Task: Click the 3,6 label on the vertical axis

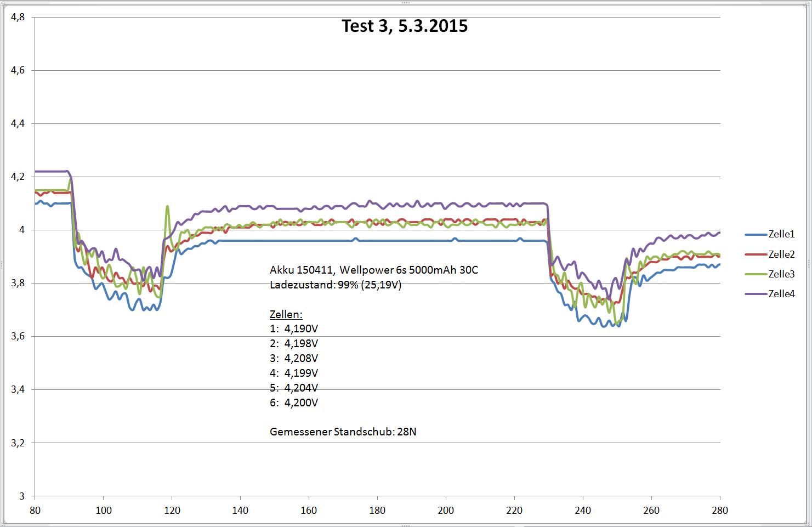Action: point(18,336)
